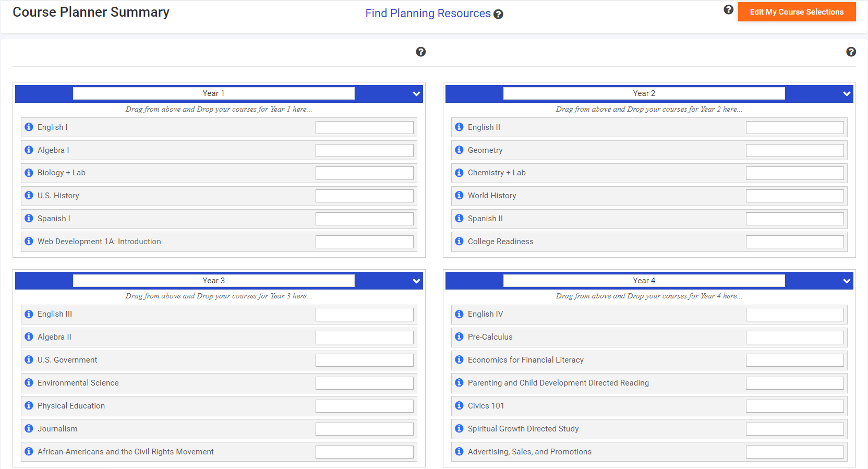Click Edit My Course Selections button

[797, 12]
